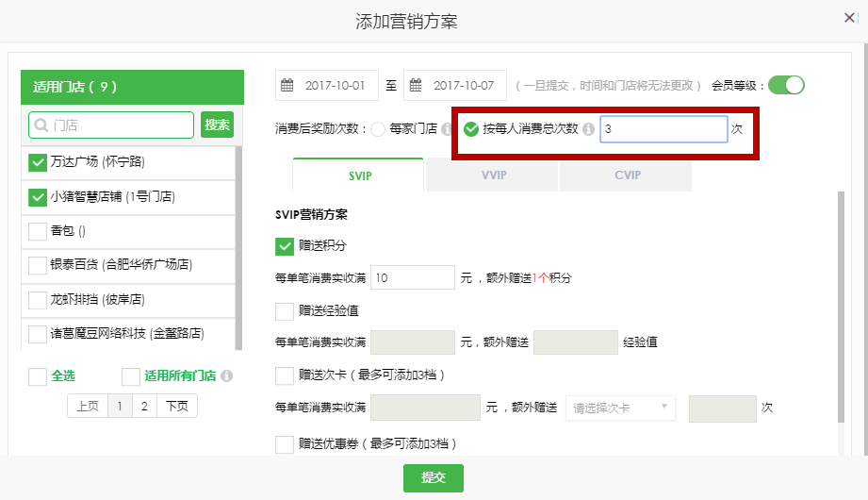Select the 每家门店 radio option
The height and width of the screenshot is (500, 868).
click(378, 129)
